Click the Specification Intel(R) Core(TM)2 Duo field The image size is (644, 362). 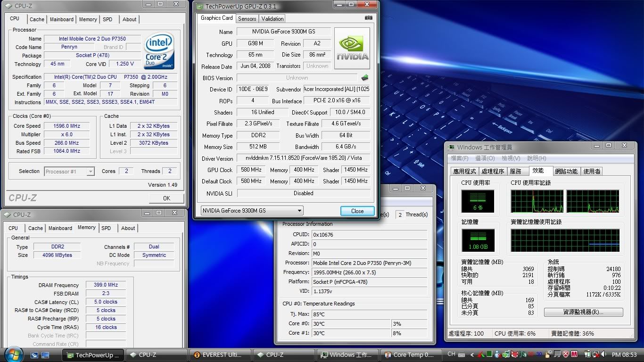point(110,77)
